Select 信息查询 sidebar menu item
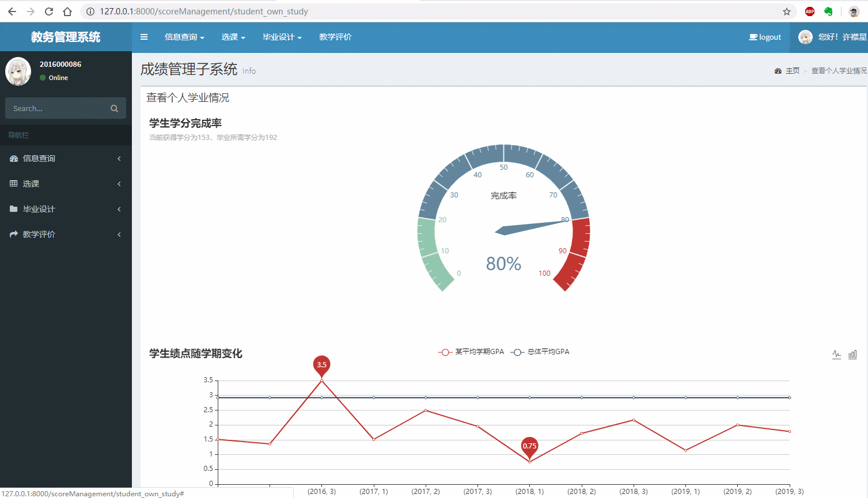This screenshot has height=498, width=868. coord(66,158)
